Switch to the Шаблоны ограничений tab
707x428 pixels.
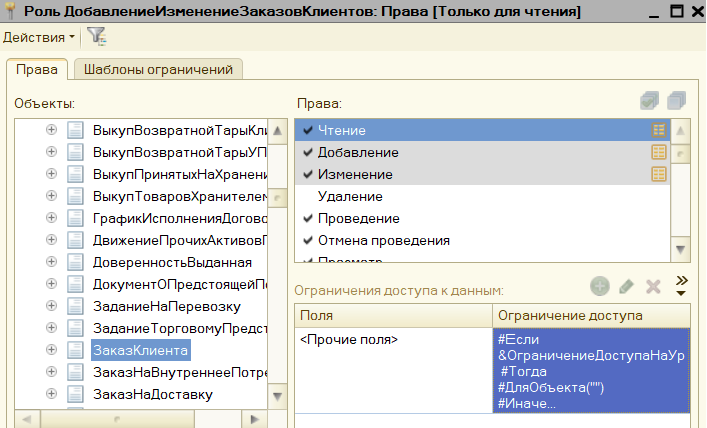tap(158, 69)
